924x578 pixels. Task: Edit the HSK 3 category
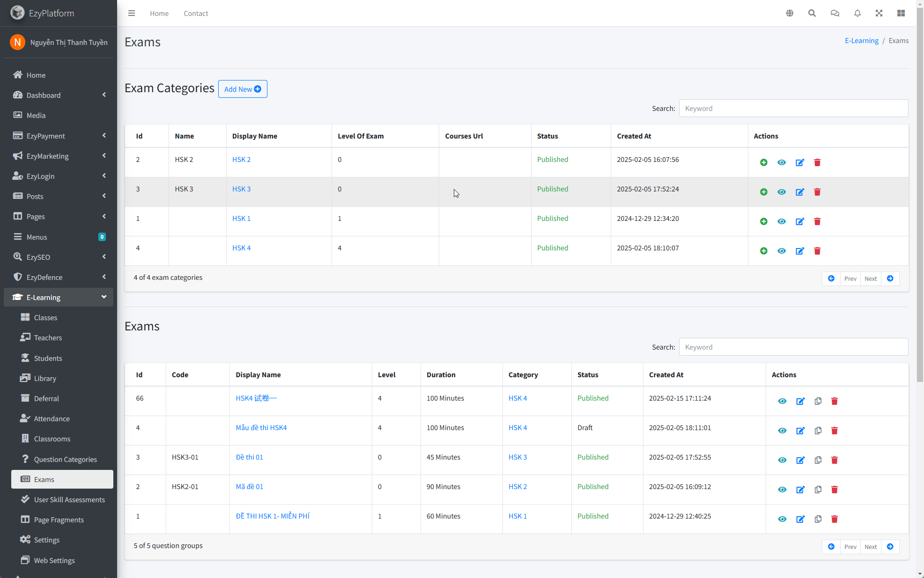(x=800, y=192)
